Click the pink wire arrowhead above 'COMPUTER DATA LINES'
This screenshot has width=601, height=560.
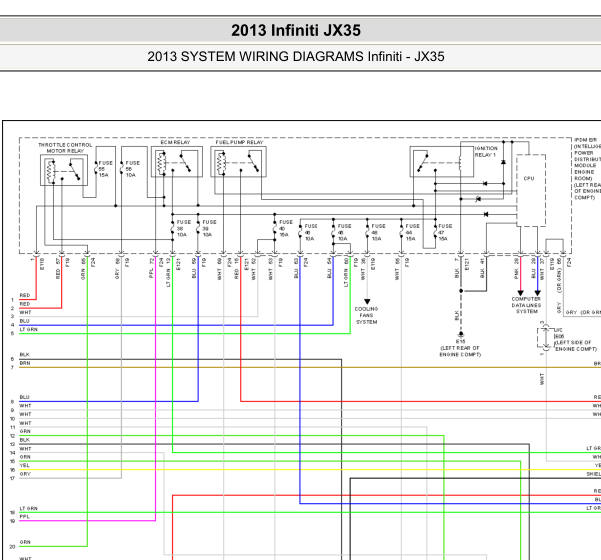click(x=520, y=293)
